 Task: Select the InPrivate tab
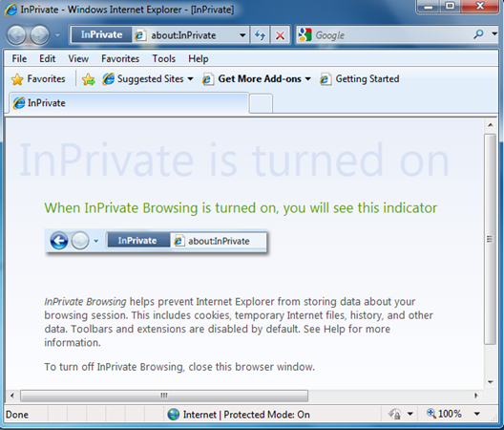(x=129, y=103)
